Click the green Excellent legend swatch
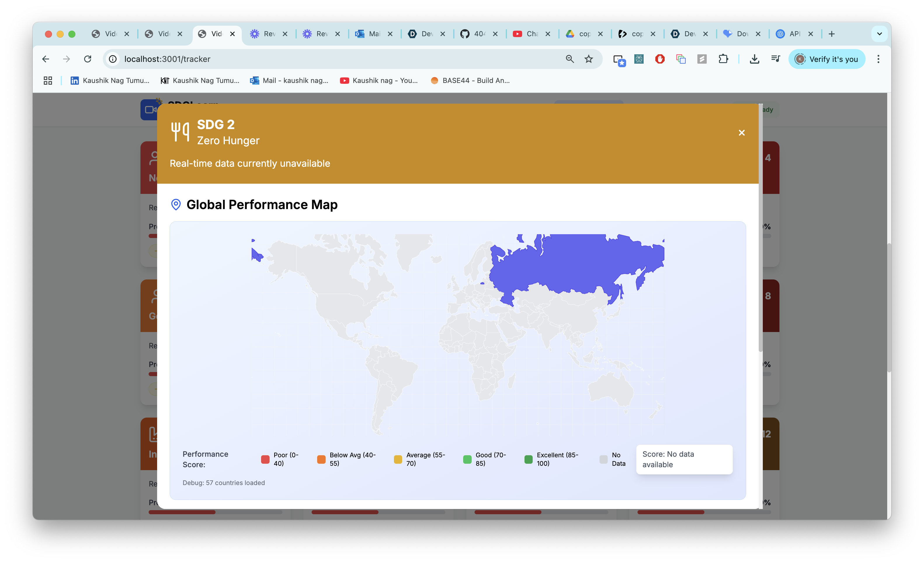This screenshot has width=924, height=563. coord(528,459)
